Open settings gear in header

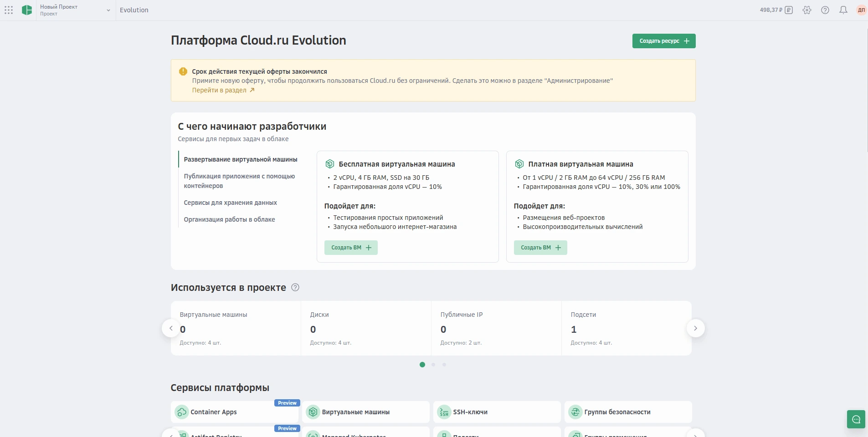coord(807,10)
